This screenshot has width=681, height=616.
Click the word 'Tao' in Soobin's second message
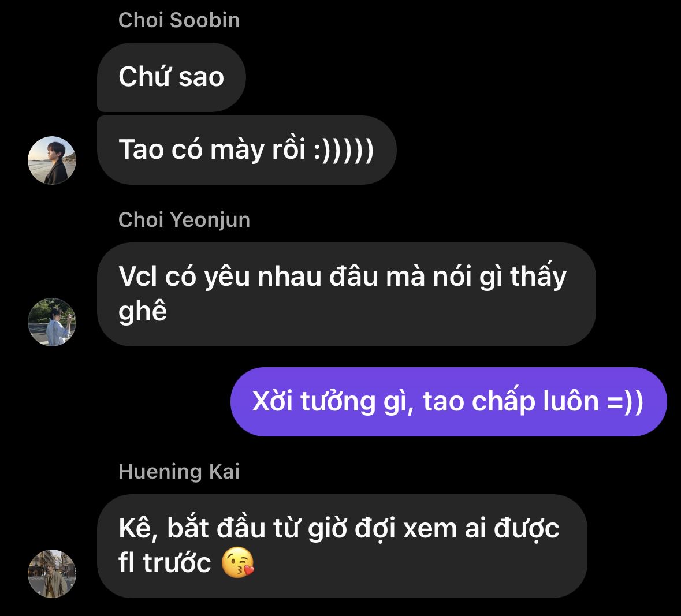pos(141,150)
